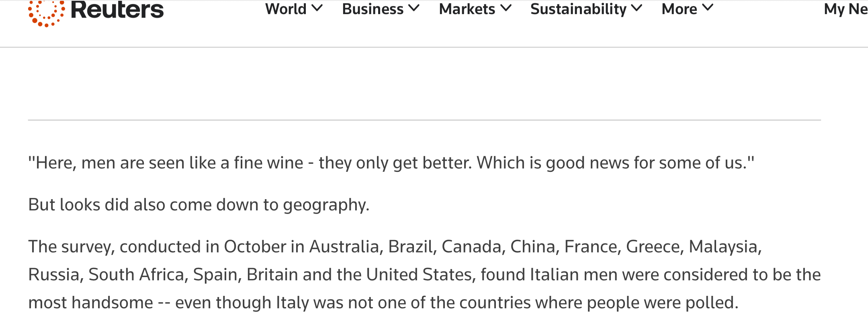
Task: Go to My News link
Action: (x=845, y=9)
